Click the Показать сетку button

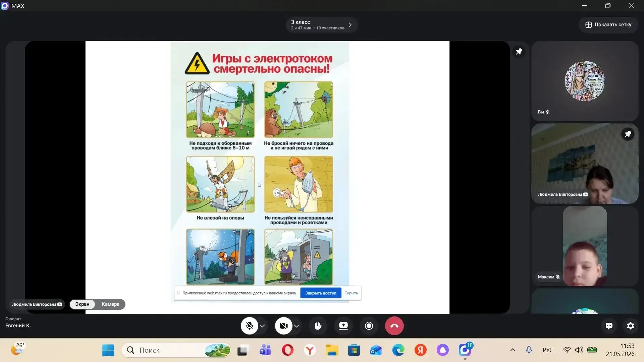[x=608, y=24]
